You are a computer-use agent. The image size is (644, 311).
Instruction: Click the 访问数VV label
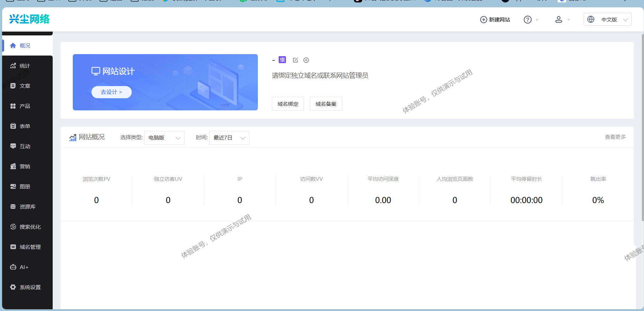(311, 179)
